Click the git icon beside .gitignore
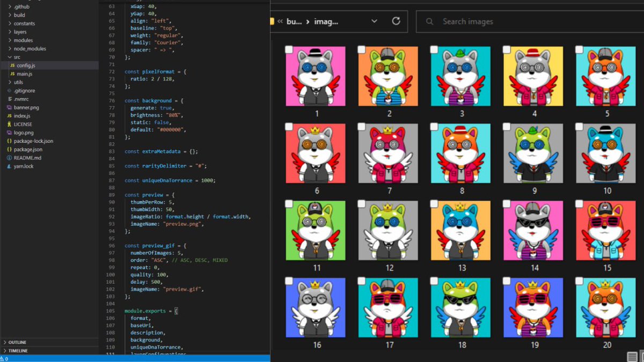The height and width of the screenshot is (362, 644). pos(9,91)
